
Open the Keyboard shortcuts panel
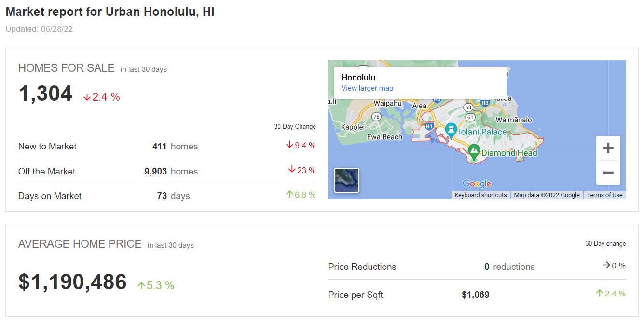pos(480,195)
